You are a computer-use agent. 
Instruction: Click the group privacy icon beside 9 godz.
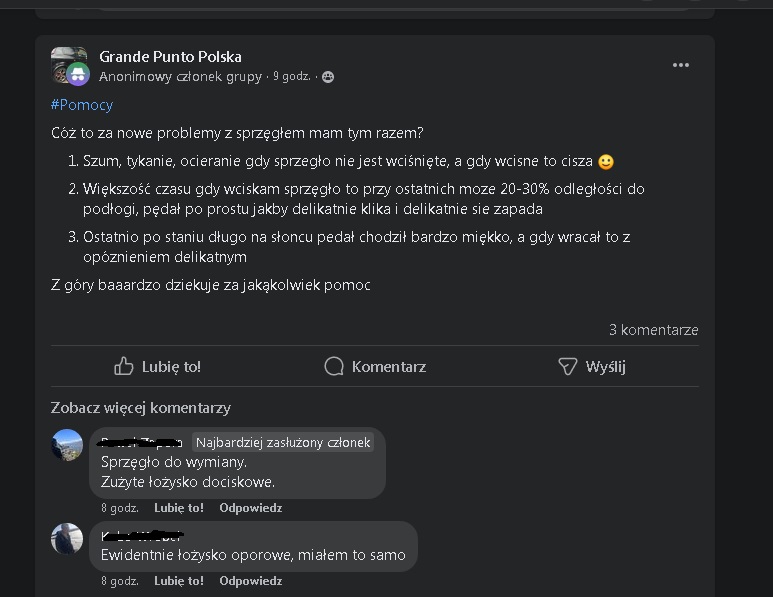pos(328,77)
